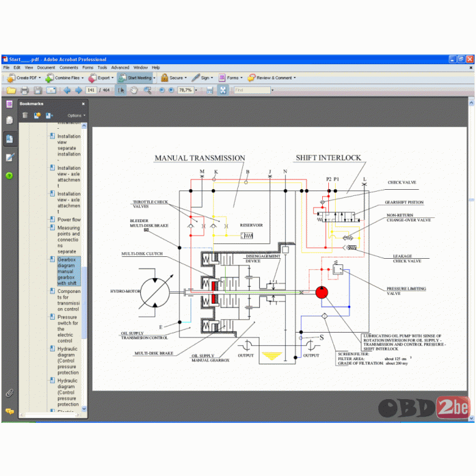Open the Window menu
The image size is (476, 476).
140,68
